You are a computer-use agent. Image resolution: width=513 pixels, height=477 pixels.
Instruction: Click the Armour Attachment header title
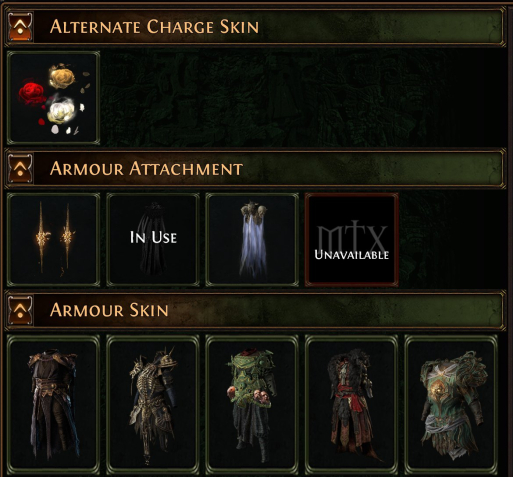click(x=146, y=168)
